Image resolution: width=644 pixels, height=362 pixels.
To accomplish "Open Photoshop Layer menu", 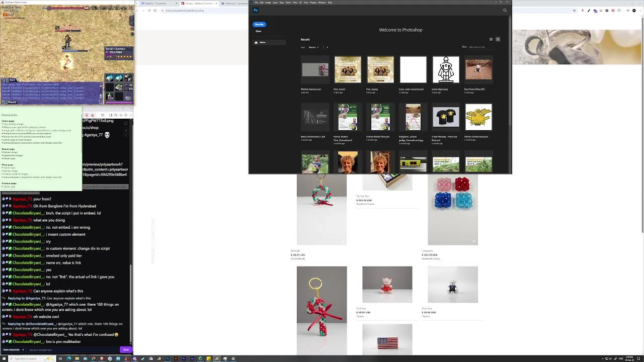I will (x=275, y=3).
